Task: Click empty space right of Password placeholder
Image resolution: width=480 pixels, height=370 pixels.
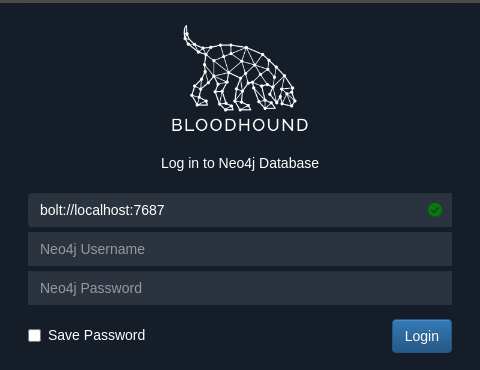Action: [x=297, y=288]
